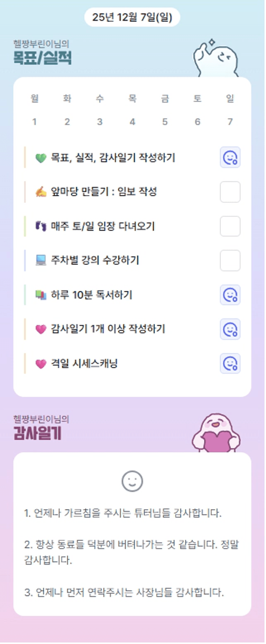Check the 주차별 강의 수강하기 box
Image resolution: width=266 pixels, height=644 pixels.
(230, 260)
